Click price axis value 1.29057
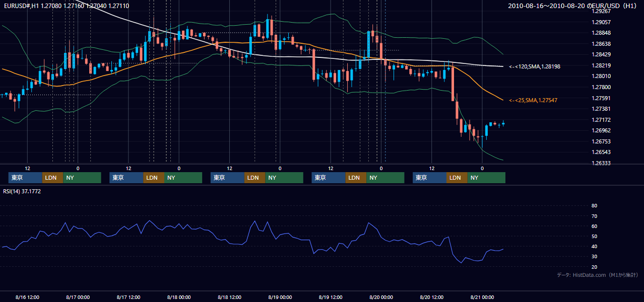 click(x=601, y=22)
